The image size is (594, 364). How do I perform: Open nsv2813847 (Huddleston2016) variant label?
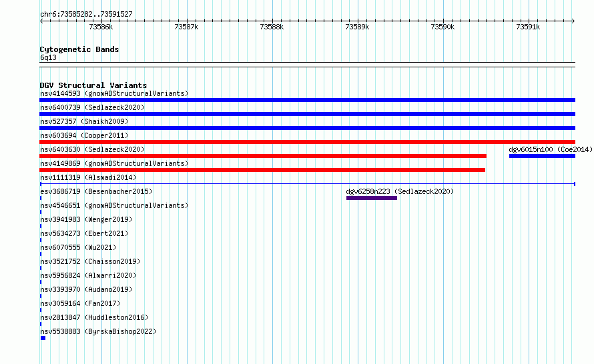pyautogui.click(x=94, y=317)
